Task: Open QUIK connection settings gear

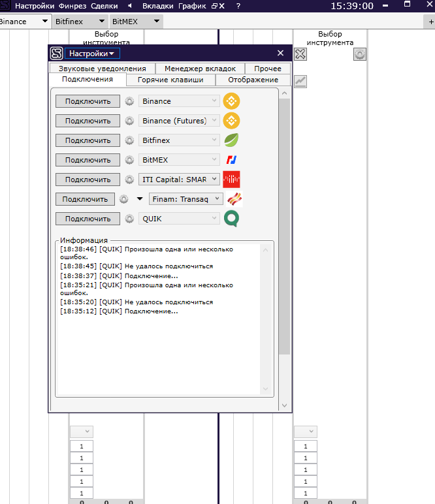Action: coord(129,219)
